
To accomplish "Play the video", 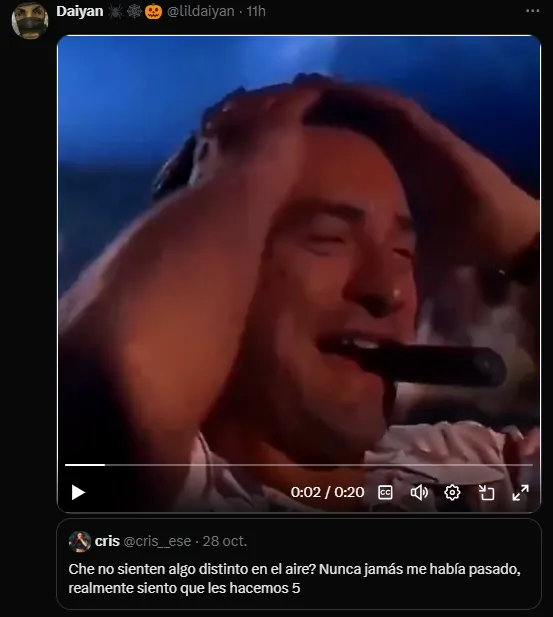I will [x=78, y=492].
